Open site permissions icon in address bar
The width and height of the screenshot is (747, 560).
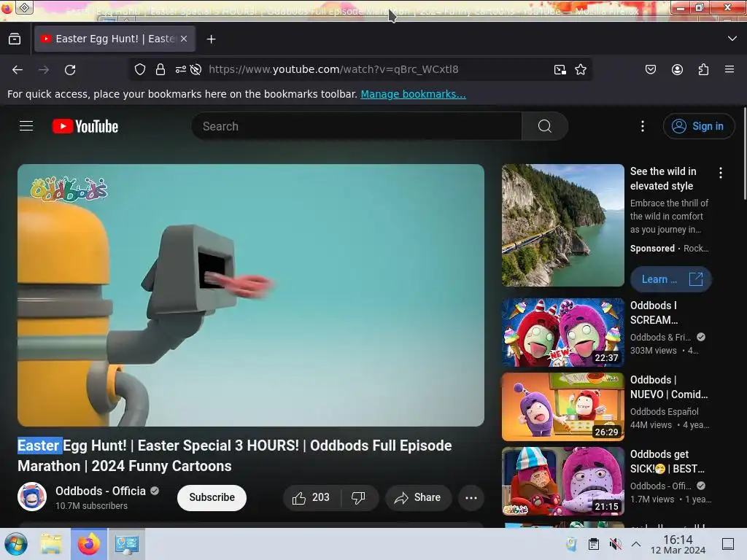click(x=181, y=69)
